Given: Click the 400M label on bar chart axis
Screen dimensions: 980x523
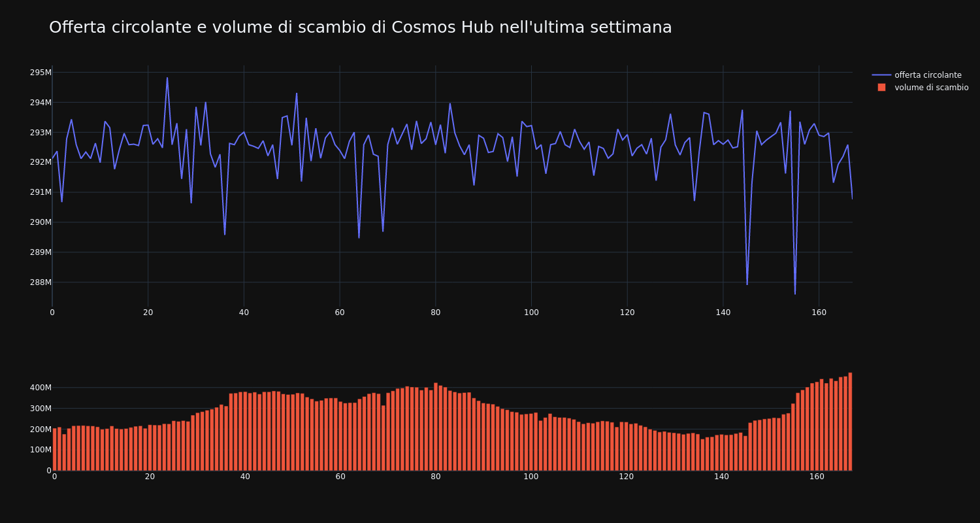Looking at the screenshot, I should [39, 388].
